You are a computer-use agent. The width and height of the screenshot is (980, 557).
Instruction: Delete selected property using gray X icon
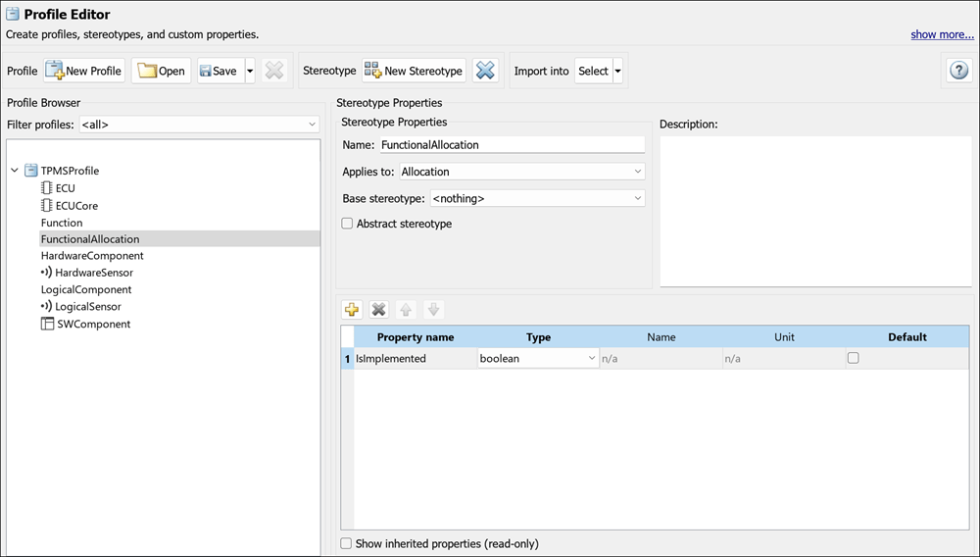[x=378, y=310]
